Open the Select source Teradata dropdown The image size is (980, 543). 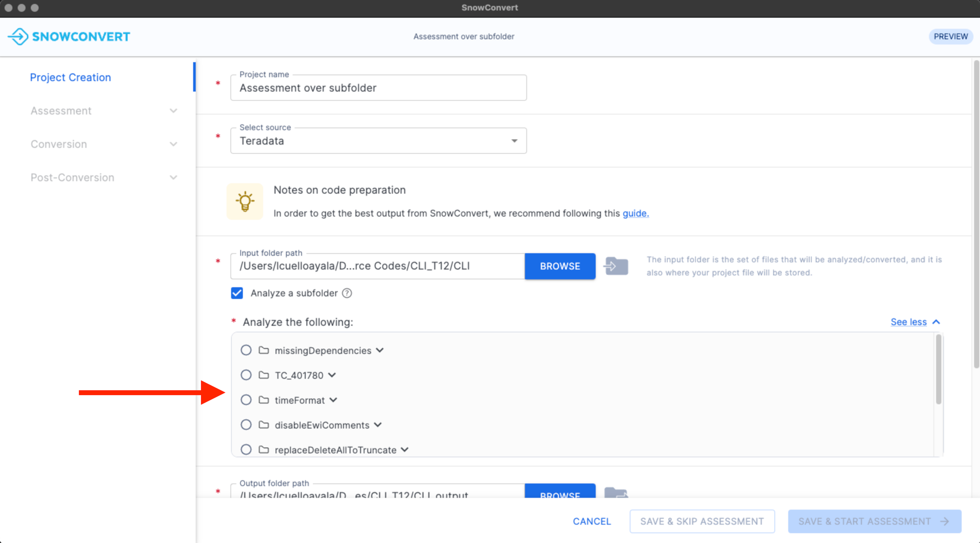tap(378, 141)
